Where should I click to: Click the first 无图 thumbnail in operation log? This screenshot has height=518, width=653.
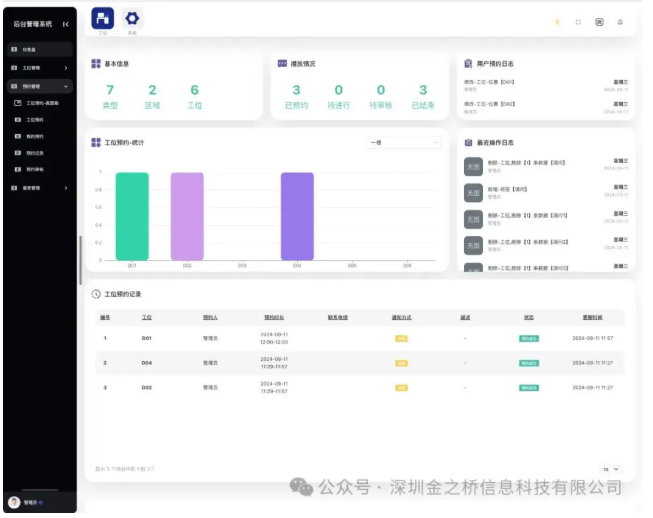pyautogui.click(x=473, y=167)
